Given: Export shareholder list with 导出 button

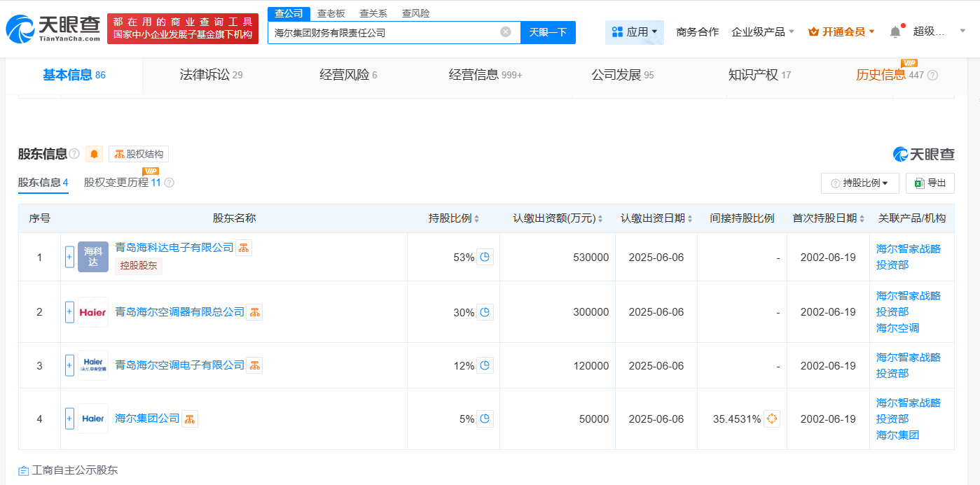Looking at the screenshot, I should 930,183.
